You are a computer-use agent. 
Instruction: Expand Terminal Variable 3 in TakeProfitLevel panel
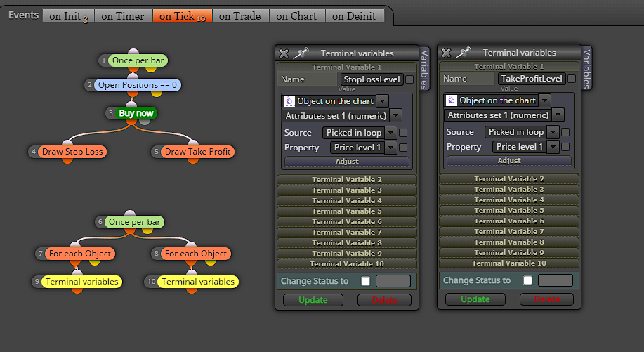coord(509,189)
